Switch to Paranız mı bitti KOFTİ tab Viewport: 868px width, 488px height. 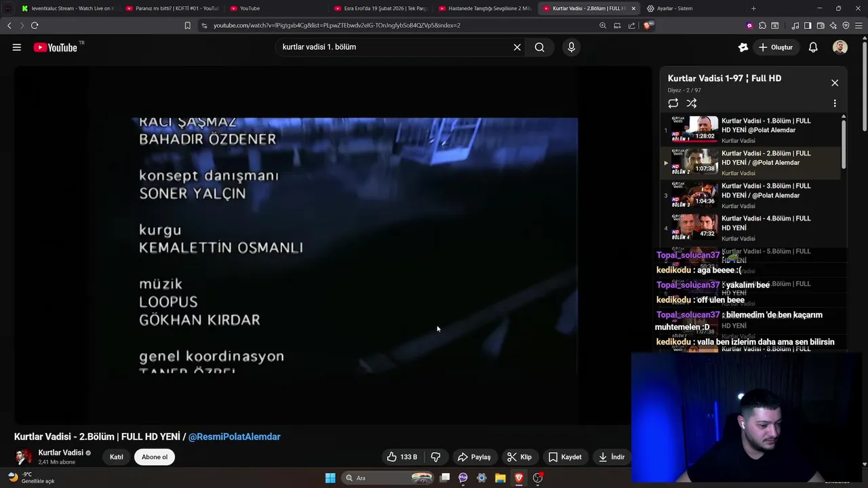coord(172,8)
